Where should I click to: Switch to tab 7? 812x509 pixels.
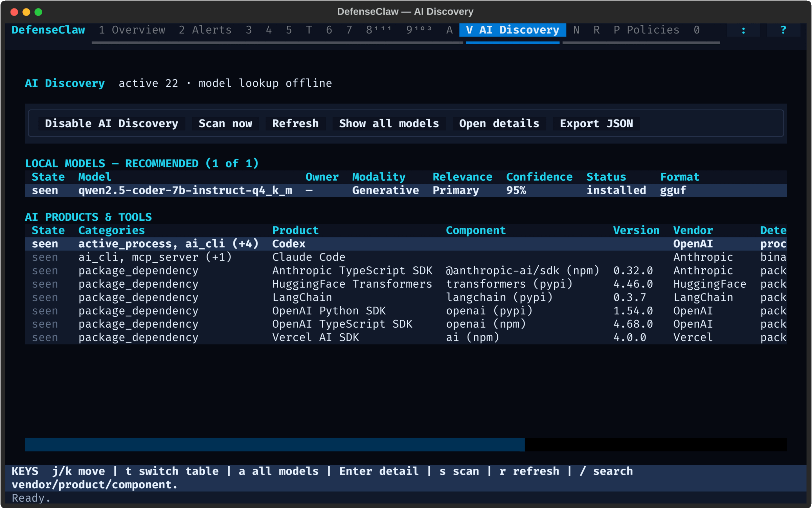pos(349,30)
